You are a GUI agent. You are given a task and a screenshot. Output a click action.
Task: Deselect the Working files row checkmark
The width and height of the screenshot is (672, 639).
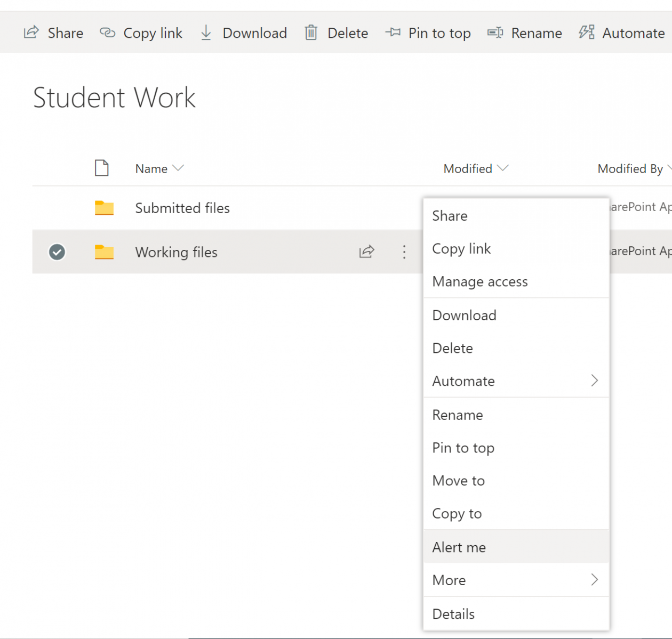pos(57,252)
